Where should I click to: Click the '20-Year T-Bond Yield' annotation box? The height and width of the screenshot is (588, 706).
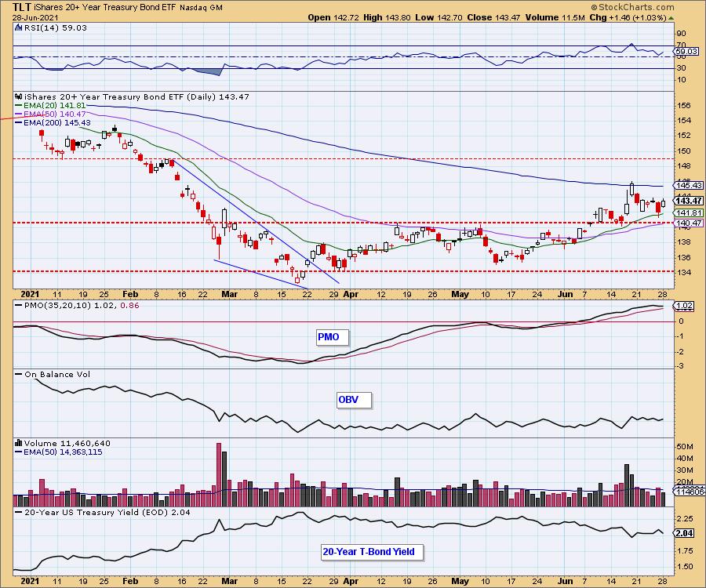pos(373,552)
